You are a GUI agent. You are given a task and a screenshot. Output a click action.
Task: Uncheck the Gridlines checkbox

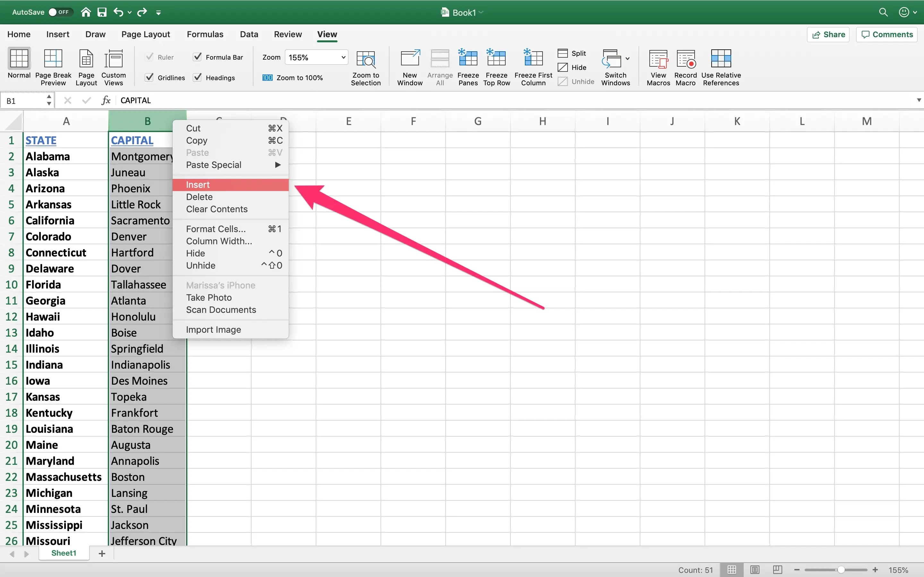150,78
